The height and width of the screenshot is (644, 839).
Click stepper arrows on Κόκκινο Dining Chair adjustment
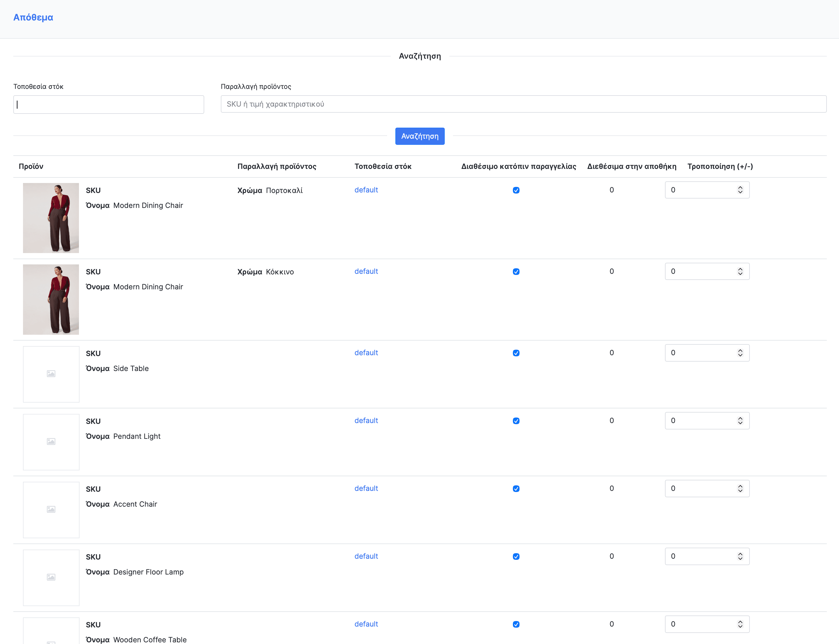[x=740, y=271]
